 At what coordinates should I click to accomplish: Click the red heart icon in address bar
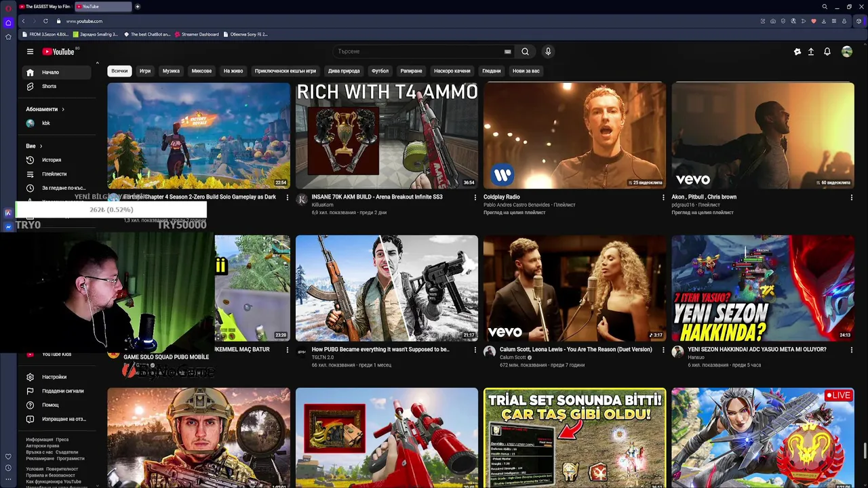tap(814, 21)
